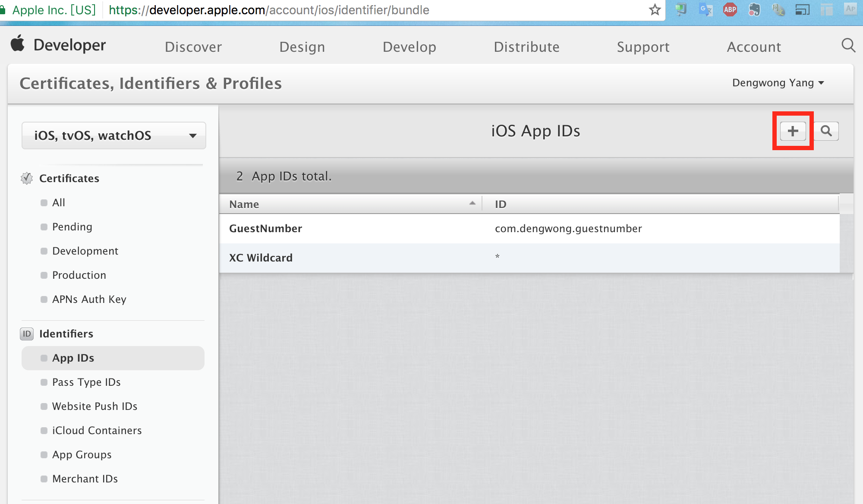
Task: Click the ID icon next to Identifiers
Action: (27, 334)
